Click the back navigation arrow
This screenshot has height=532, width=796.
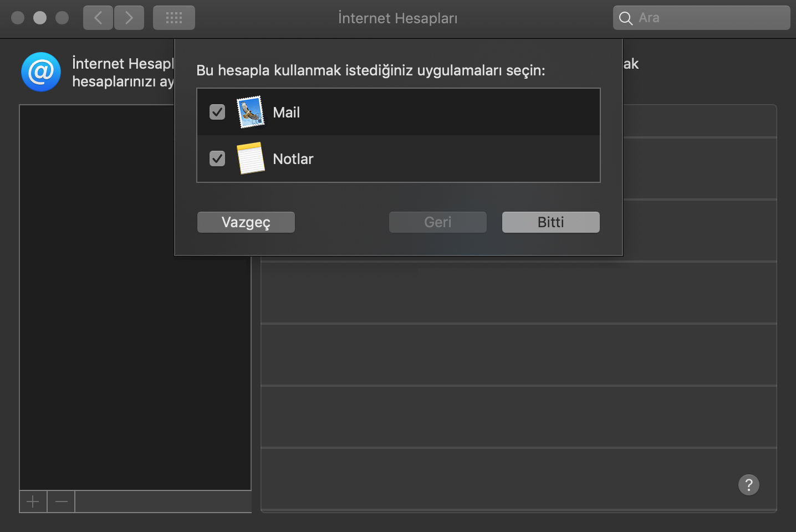pos(98,18)
